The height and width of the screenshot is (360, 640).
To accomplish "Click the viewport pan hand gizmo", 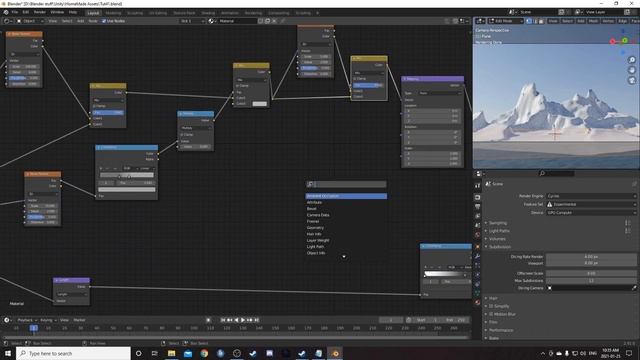I will [x=632, y=70].
